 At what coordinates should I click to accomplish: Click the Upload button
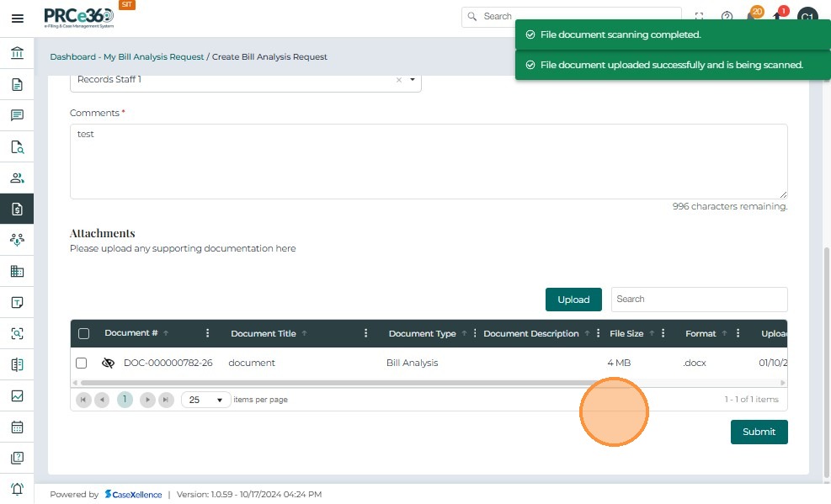coord(573,300)
